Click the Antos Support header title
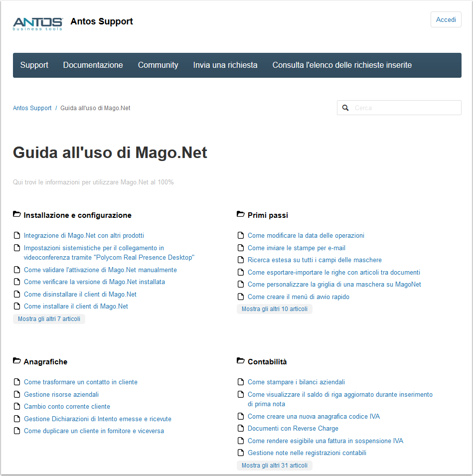The width and height of the screenshot is (473, 476). coord(102,21)
